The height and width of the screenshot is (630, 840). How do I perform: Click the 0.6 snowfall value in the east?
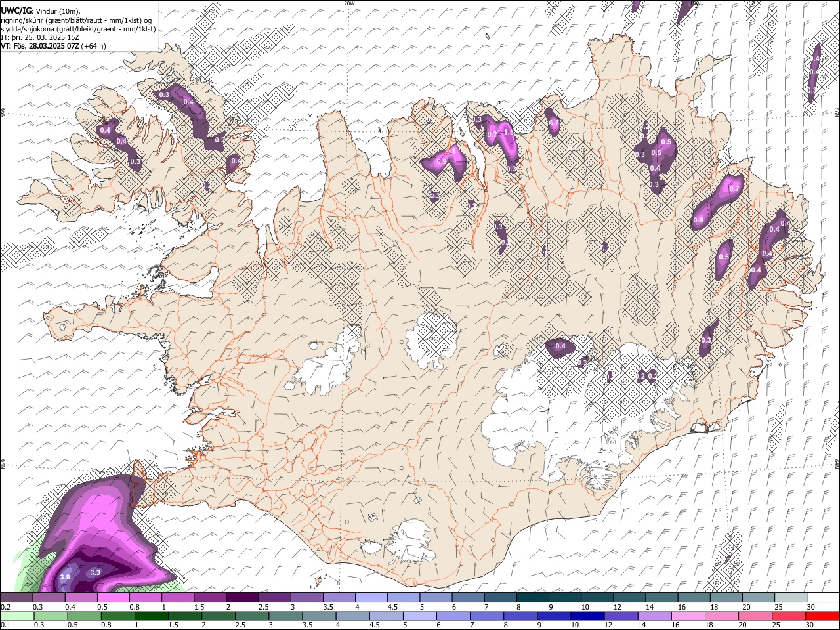tap(698, 220)
